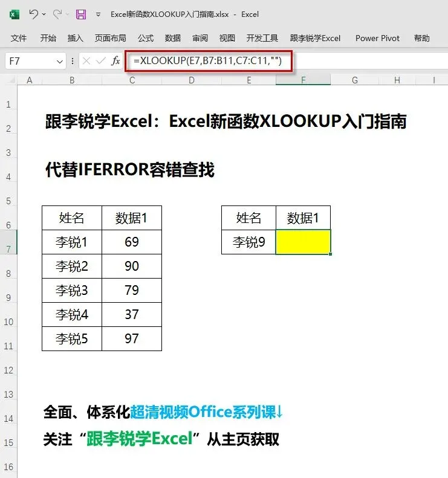
Task: Select the cell with 李锐2
Action: pos(72,266)
